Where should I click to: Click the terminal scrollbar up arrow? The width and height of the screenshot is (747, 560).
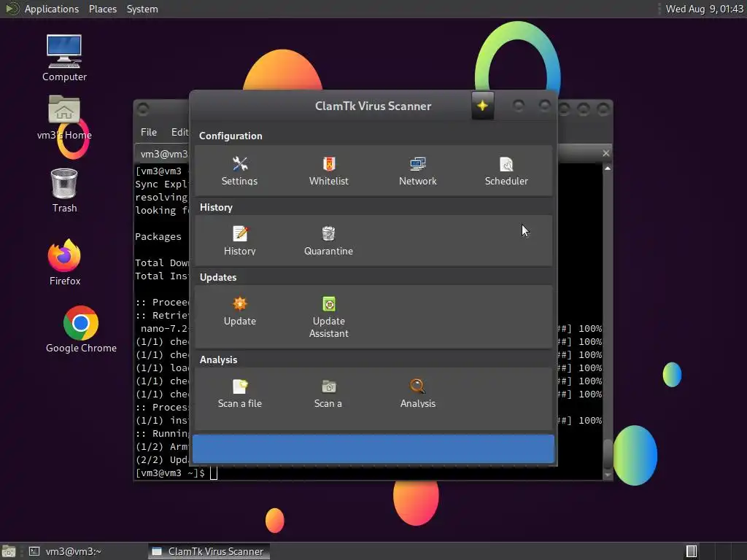[608, 168]
